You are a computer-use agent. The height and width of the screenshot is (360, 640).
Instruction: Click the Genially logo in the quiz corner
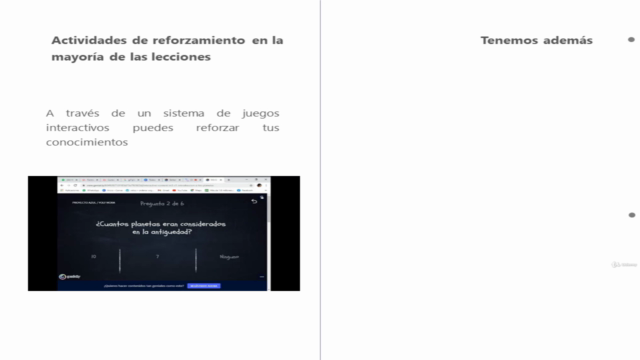tap(69, 277)
